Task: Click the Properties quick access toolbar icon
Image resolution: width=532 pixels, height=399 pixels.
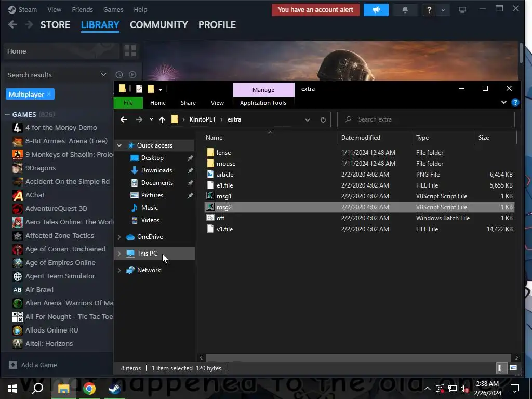Action: [x=139, y=89]
